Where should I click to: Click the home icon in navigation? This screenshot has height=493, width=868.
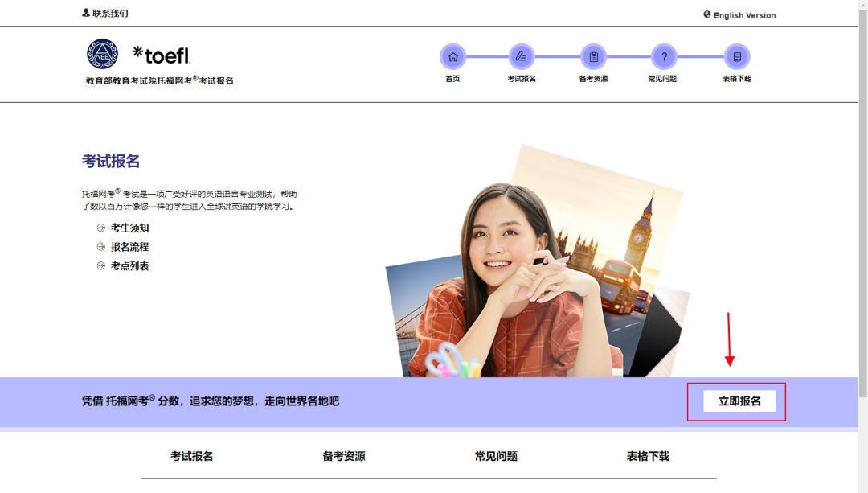452,57
